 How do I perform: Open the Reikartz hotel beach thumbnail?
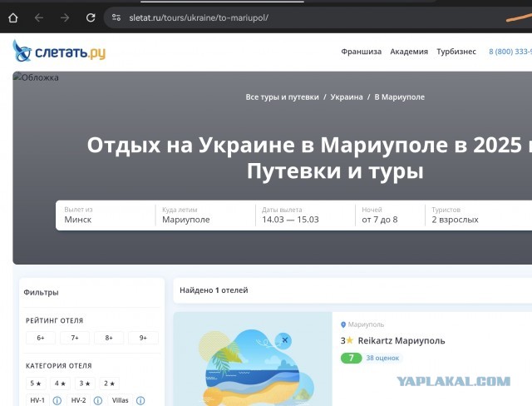click(253, 359)
